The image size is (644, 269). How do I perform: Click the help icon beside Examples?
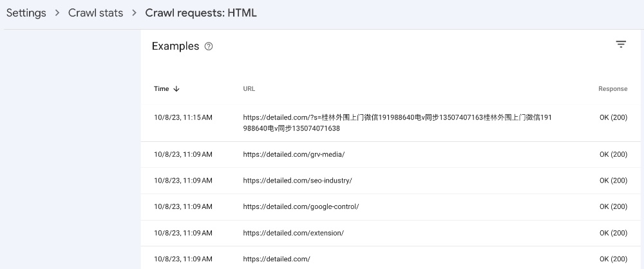pos(209,46)
